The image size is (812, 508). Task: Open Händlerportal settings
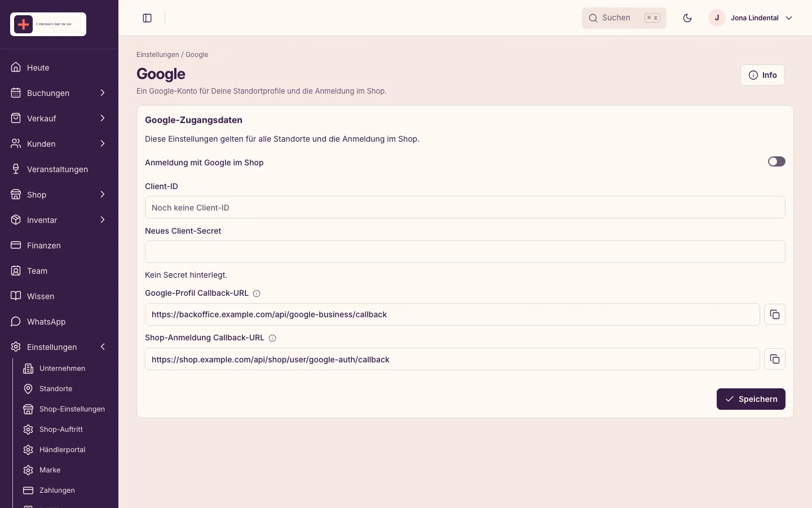[x=65, y=450]
